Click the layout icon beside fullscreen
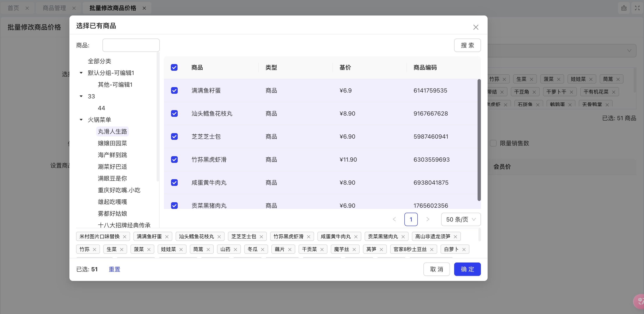644x314 pixels. point(624,8)
